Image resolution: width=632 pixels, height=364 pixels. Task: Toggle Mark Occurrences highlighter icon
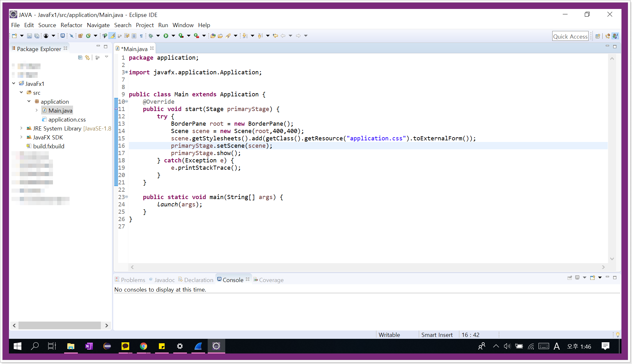(112, 36)
